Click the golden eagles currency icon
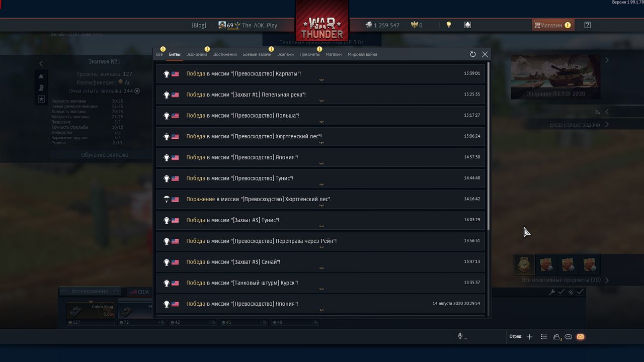 click(415, 25)
